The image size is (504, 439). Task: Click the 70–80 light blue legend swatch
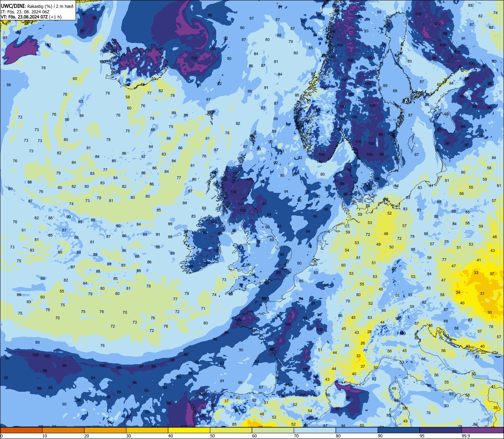pyautogui.click(x=315, y=430)
